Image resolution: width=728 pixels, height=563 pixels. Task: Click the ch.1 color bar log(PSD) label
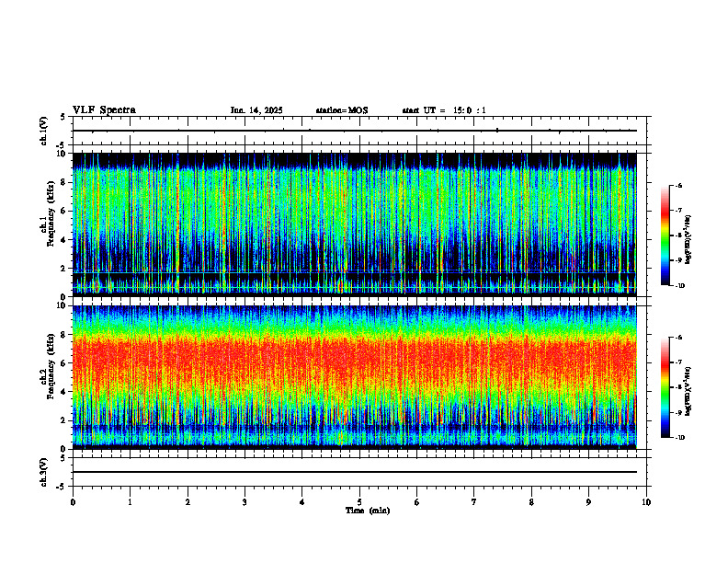pyautogui.click(x=688, y=240)
